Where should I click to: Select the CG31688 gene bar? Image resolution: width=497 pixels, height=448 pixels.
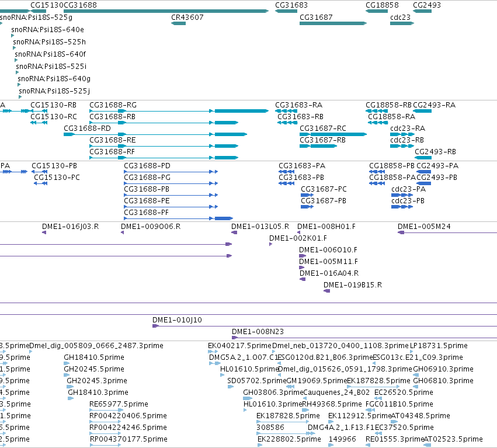click(166, 11)
